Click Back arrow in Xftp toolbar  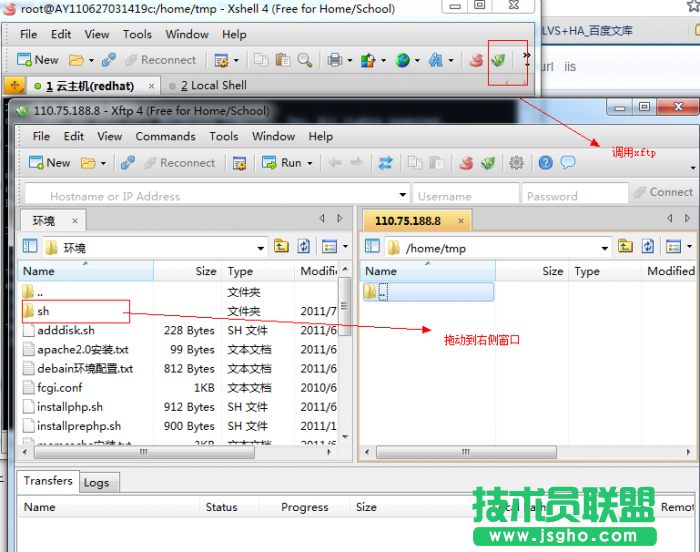335,163
